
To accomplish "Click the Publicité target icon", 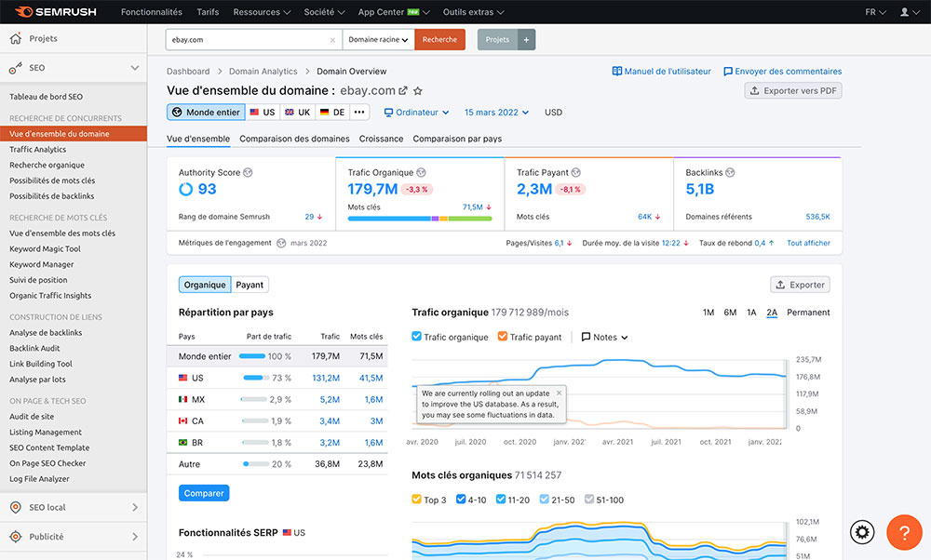I will 16,536.
